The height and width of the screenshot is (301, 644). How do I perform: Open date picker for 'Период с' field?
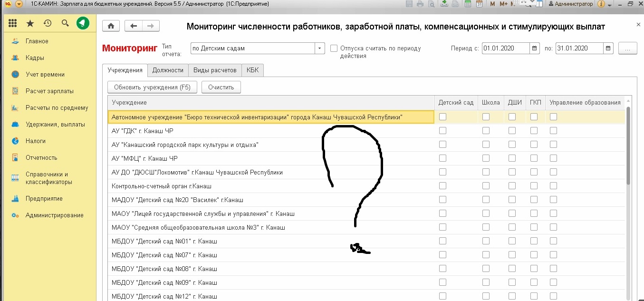535,48
